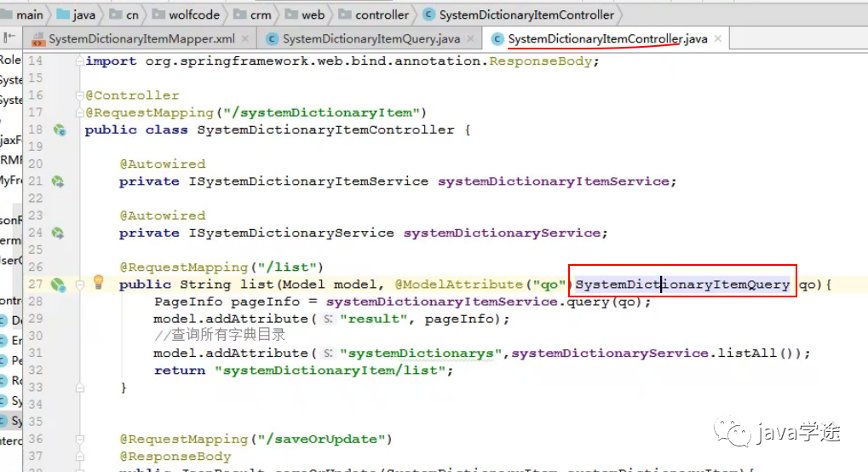Screen dimensions: 868x472
Task: Click the autowired gutter icon on line 24
Action: click(58, 233)
